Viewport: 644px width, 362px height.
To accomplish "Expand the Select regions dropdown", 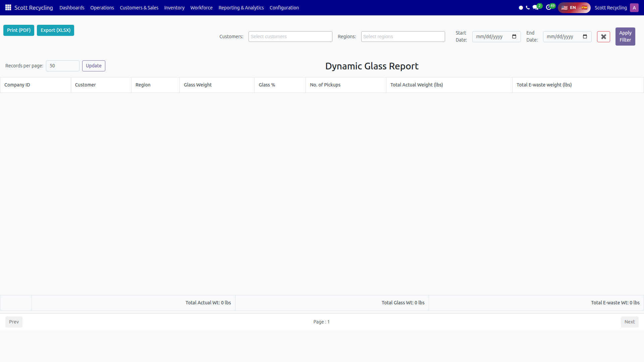I will click(403, 37).
